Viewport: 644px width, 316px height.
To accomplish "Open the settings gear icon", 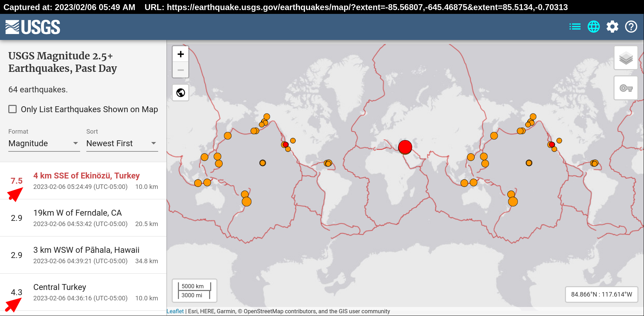I will click(612, 27).
